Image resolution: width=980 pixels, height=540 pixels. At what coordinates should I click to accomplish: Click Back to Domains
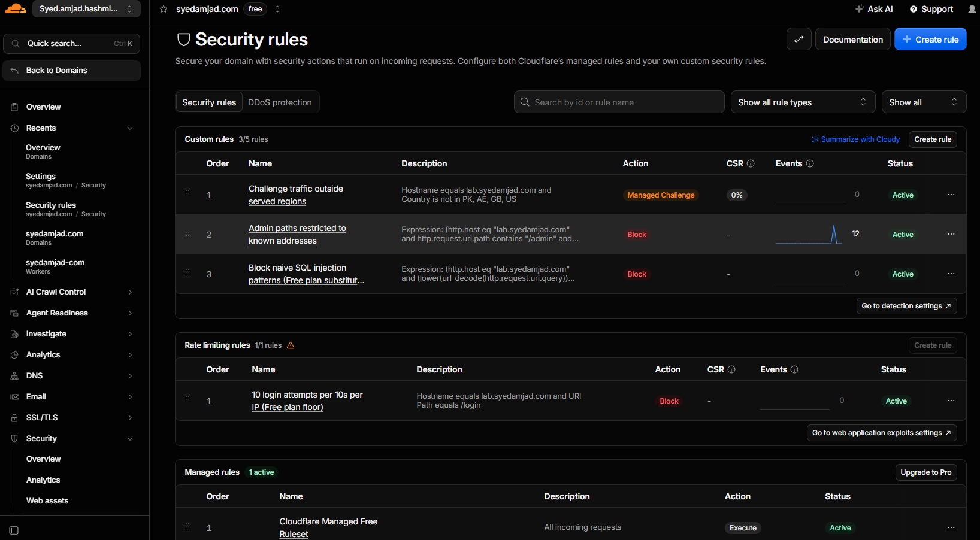(x=72, y=70)
